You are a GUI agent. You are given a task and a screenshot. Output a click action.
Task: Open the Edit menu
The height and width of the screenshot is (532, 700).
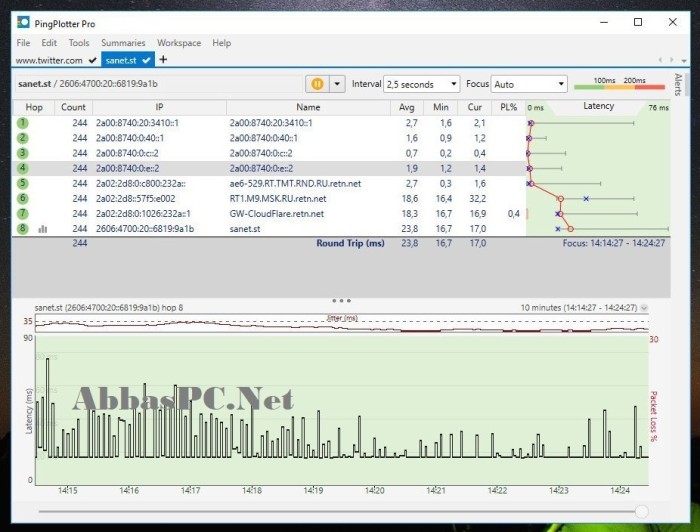point(49,43)
